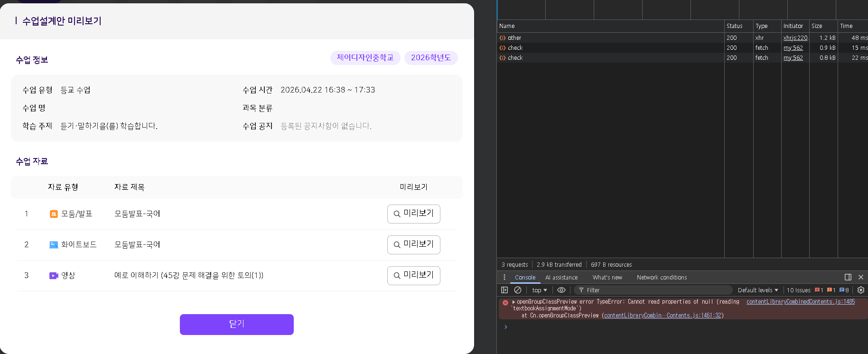Click the 닫기 button
Viewport: 868px width, 354px height.
point(236,325)
